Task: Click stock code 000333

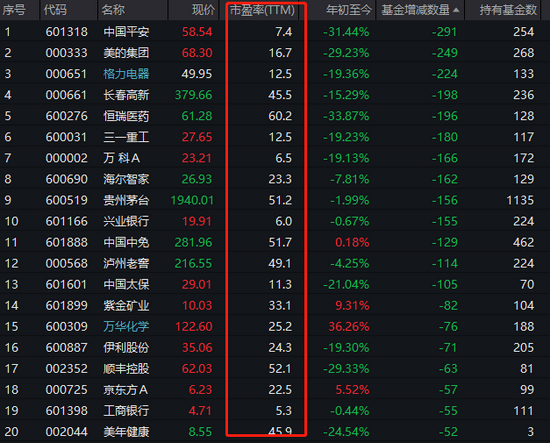Action: 66,53
